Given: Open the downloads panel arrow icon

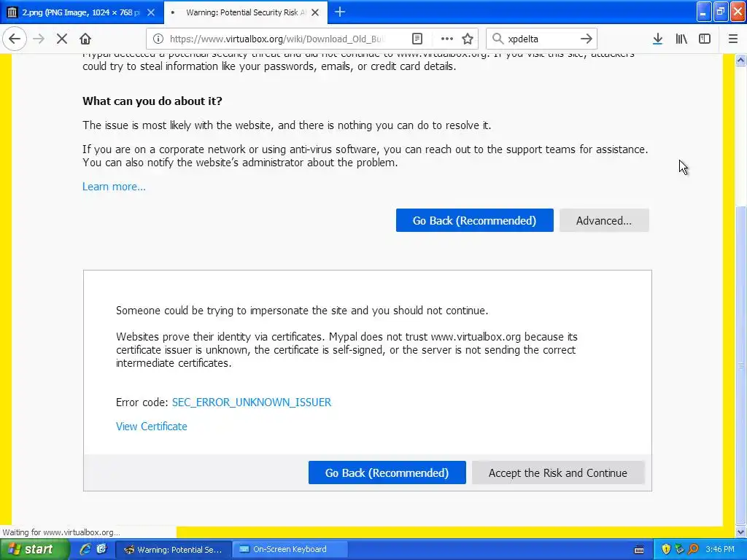Looking at the screenshot, I should point(658,39).
